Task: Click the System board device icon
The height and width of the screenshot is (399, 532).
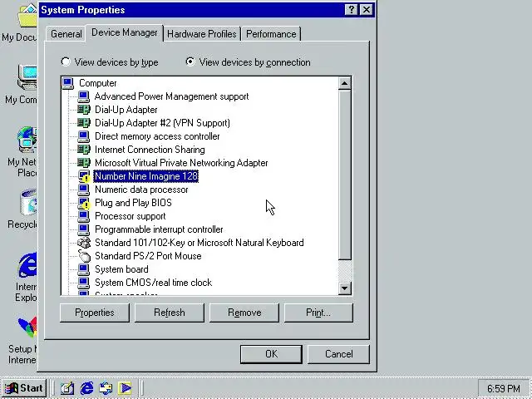Action: coord(83,269)
